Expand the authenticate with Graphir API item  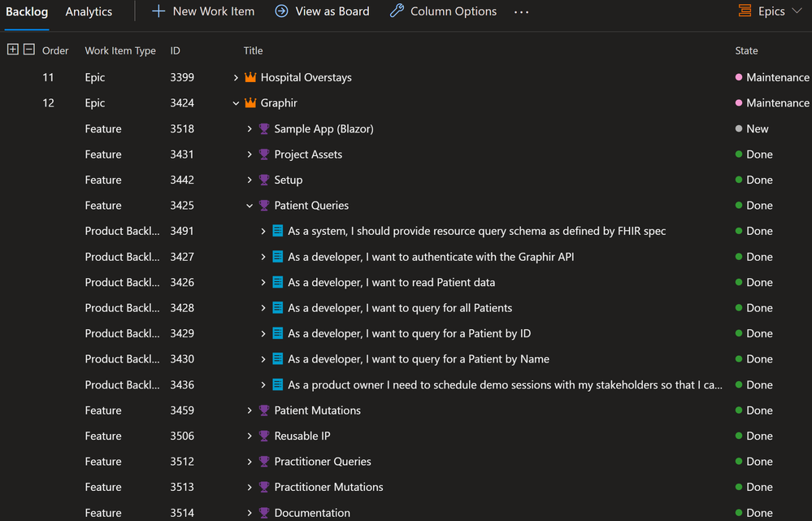[x=263, y=256]
